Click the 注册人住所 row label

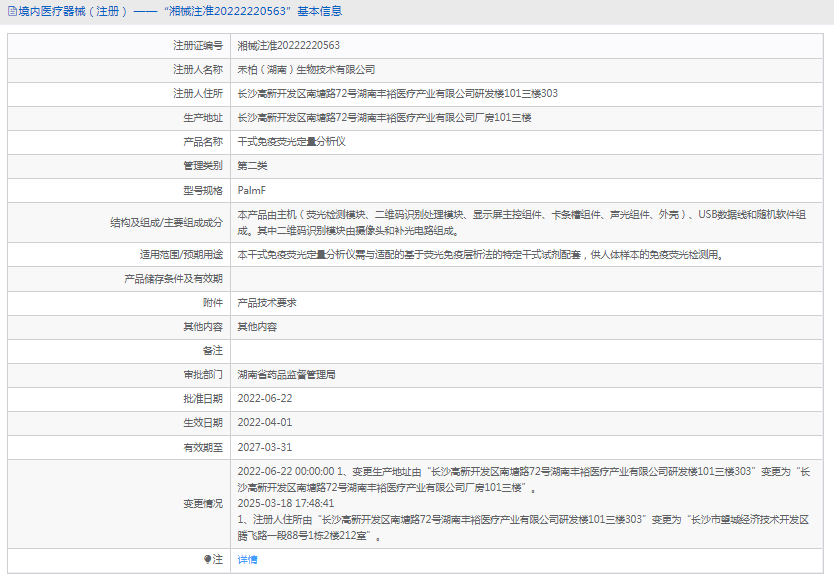pyautogui.click(x=198, y=94)
